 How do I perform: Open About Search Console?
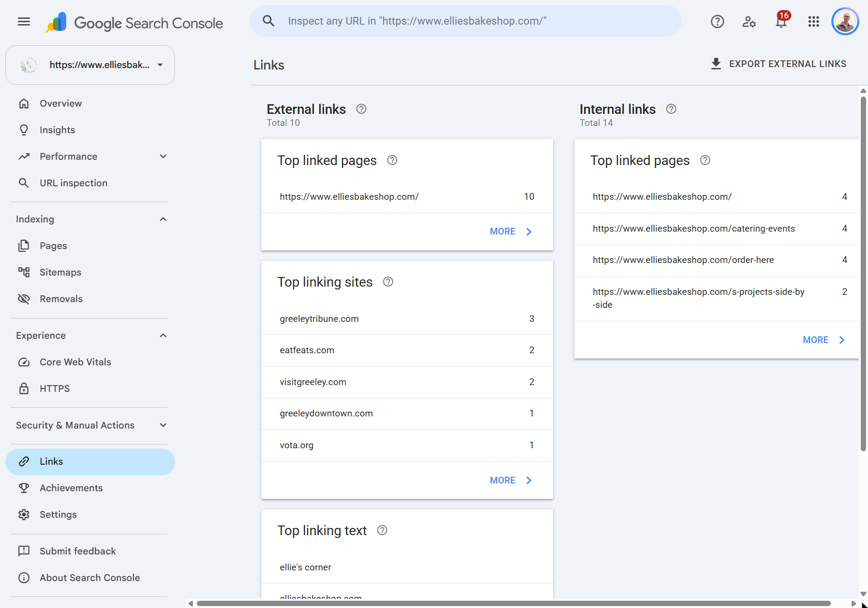click(x=90, y=578)
